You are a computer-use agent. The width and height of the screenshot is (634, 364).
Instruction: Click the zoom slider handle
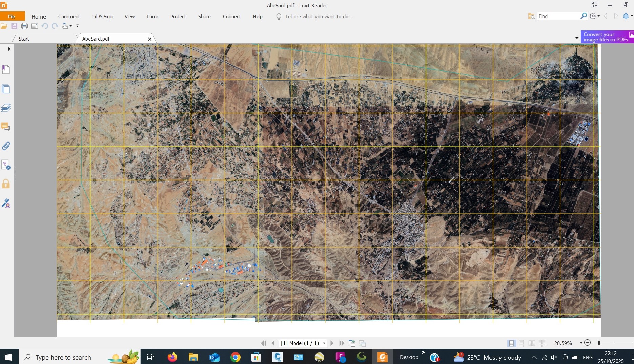[599, 343]
